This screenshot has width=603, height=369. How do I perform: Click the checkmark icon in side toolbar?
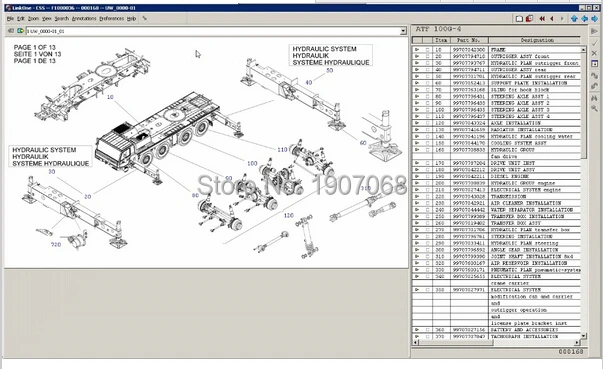[x=595, y=43]
